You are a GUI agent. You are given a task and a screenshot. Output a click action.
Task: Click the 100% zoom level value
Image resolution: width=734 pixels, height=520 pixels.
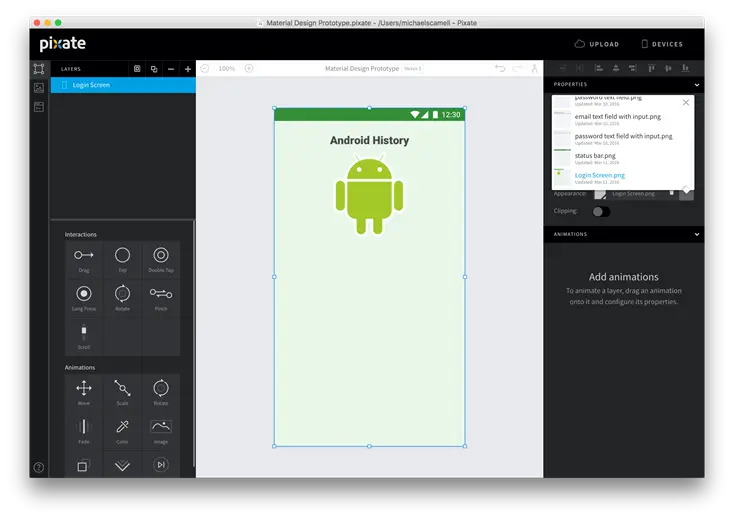point(227,68)
